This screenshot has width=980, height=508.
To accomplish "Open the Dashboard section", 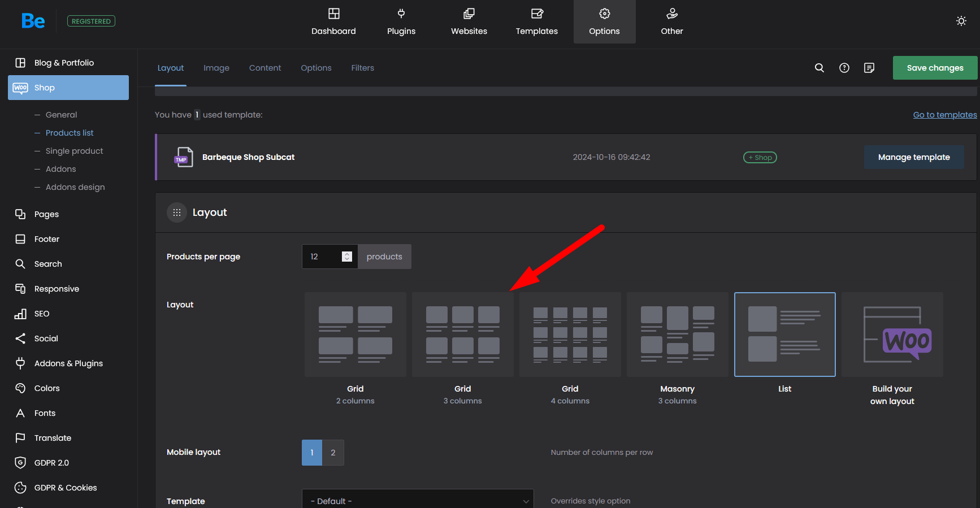I will 333,22.
